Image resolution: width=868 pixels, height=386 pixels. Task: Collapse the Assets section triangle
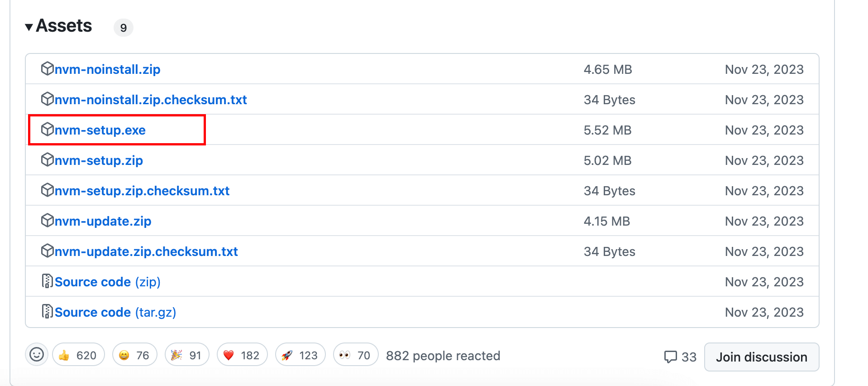pos(29,27)
